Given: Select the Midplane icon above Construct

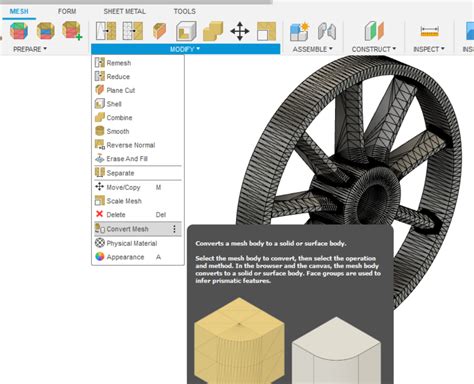Looking at the screenshot, I should [x=375, y=31].
